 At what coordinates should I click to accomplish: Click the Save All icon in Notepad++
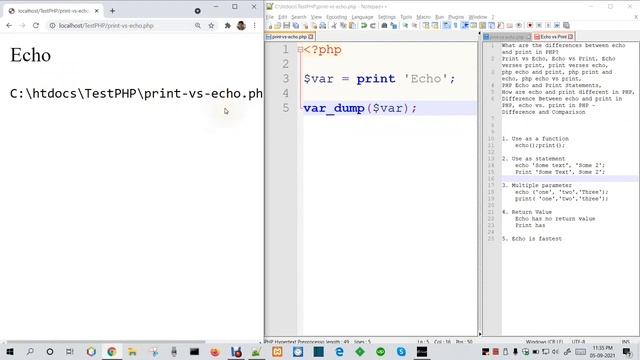pos(296,25)
